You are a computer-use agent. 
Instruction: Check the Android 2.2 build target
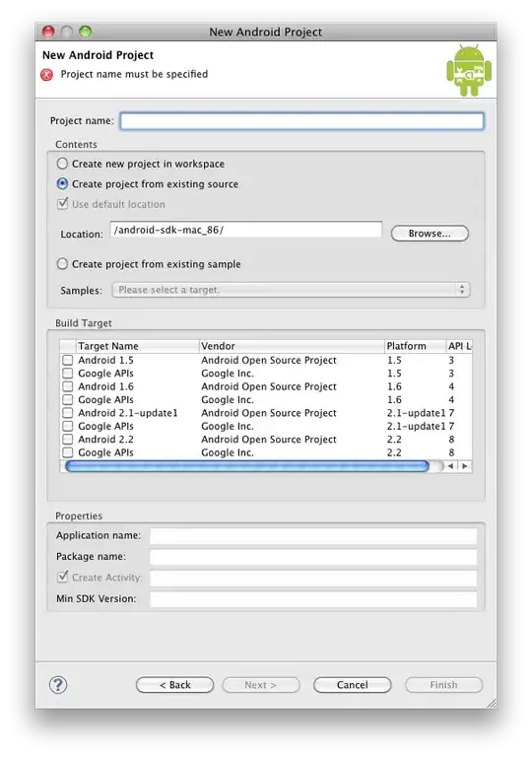[x=68, y=440]
